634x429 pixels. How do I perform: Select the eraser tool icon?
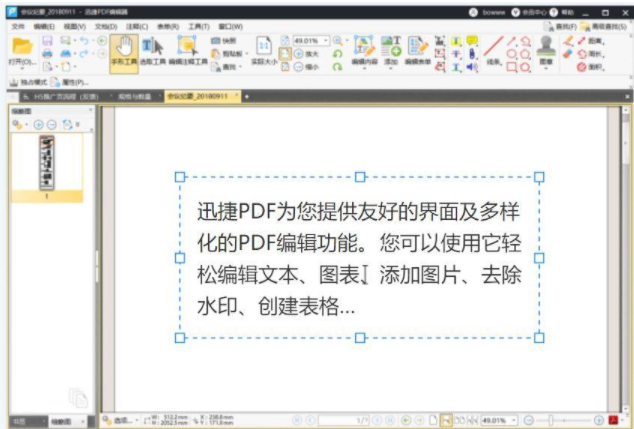pyautogui.click(x=568, y=54)
